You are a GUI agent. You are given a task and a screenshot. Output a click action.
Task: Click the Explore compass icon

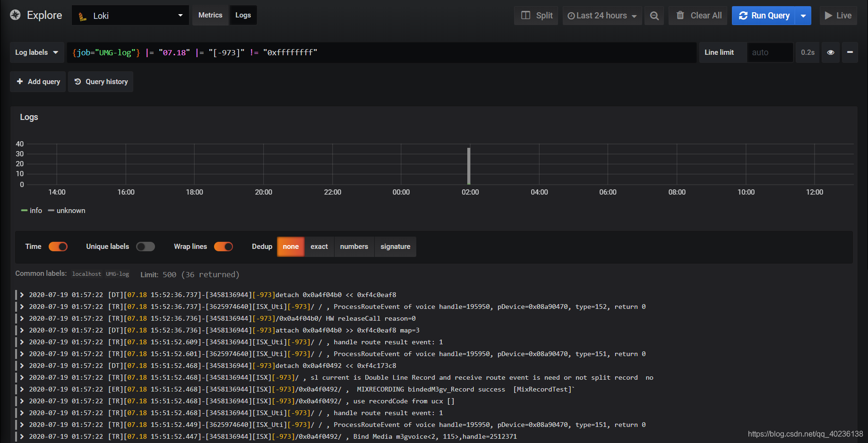point(15,15)
